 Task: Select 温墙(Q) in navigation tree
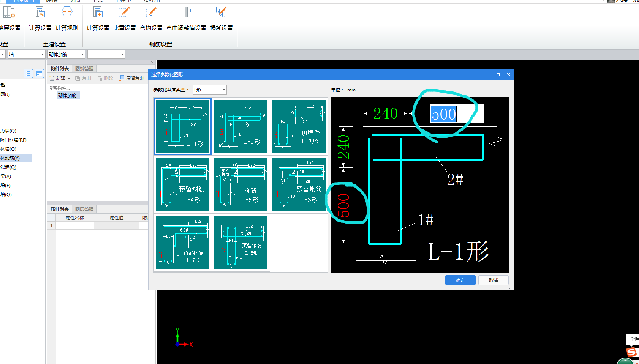click(8, 167)
